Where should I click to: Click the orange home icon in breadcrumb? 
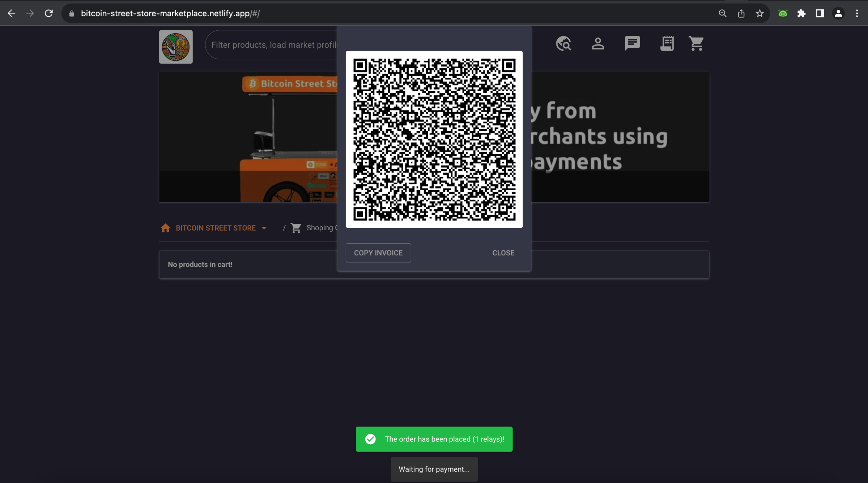tap(165, 228)
